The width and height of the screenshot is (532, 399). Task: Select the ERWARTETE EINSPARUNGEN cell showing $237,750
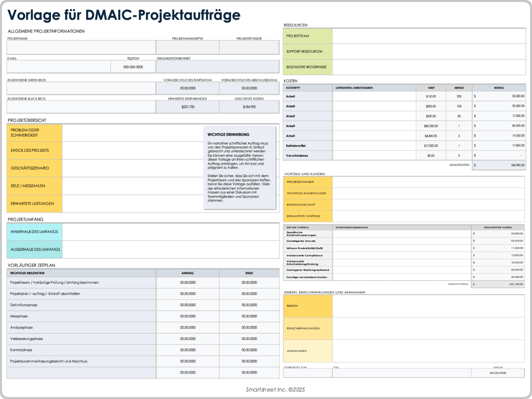point(187,106)
